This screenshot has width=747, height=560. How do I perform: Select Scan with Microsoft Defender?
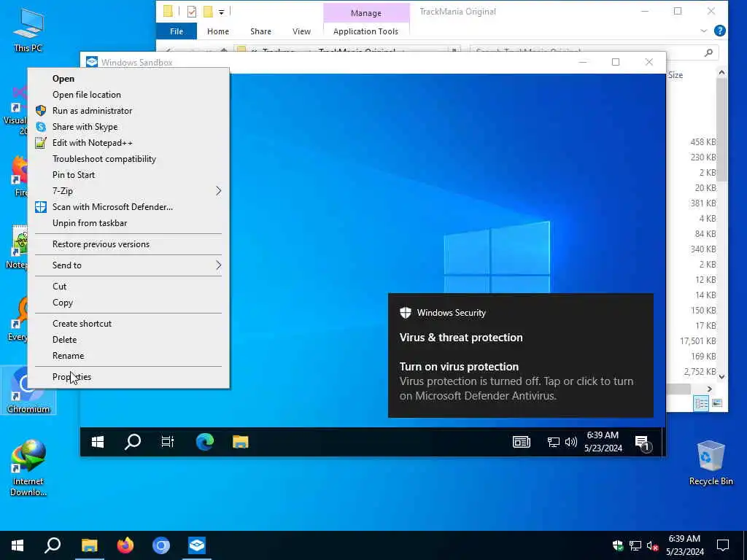coord(128,207)
